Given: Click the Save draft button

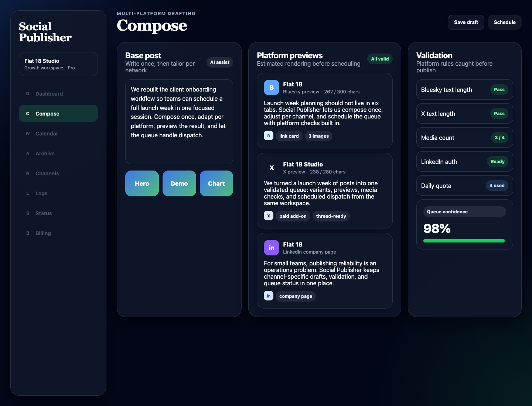Looking at the screenshot, I should point(466,22).
